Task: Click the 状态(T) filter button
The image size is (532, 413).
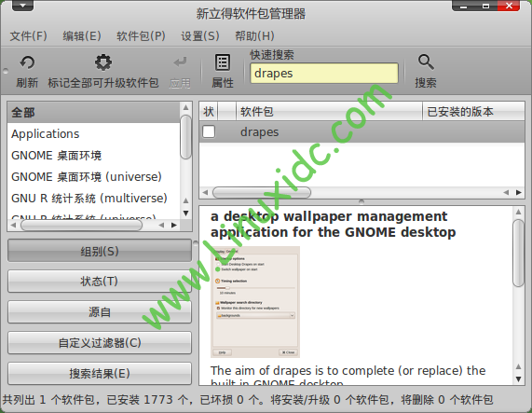Action: [100, 281]
